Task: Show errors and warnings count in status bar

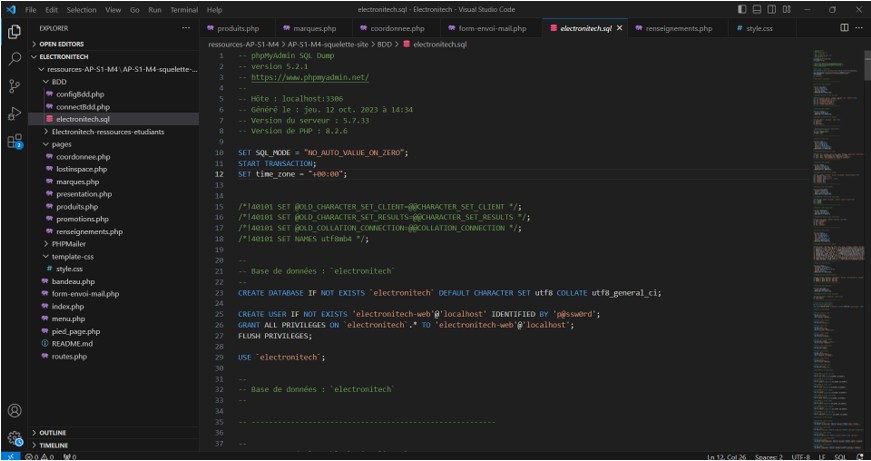Action: [40, 457]
